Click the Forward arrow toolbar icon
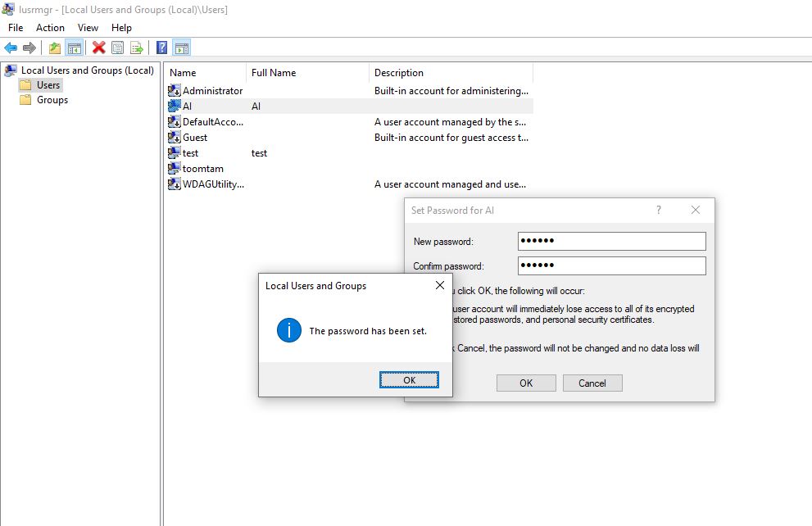This screenshot has width=812, height=526. [x=29, y=48]
